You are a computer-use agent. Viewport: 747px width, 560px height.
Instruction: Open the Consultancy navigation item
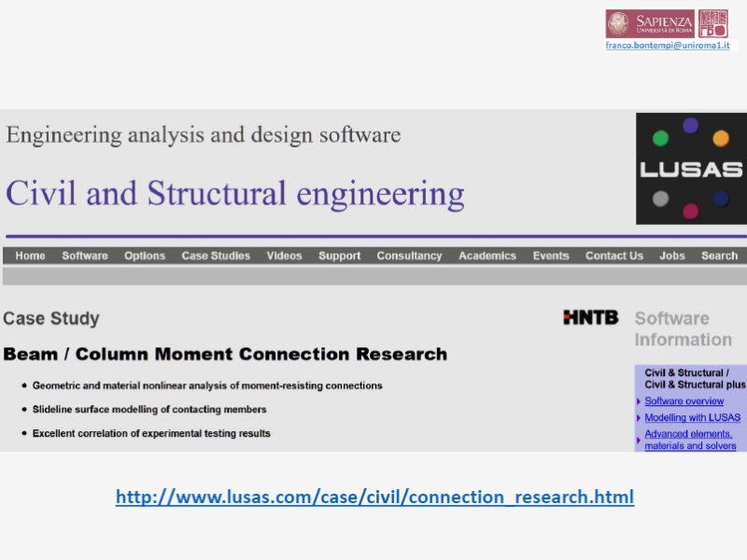click(409, 256)
